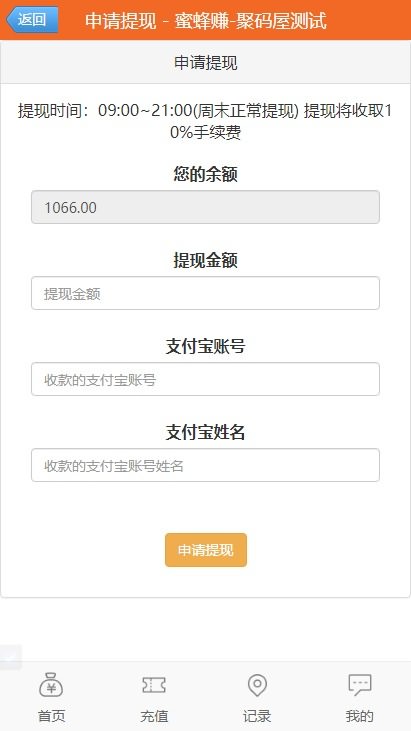Select the 记录 text label in bottom bar
Viewport: 411px width, 731px height.
[x=257, y=716]
